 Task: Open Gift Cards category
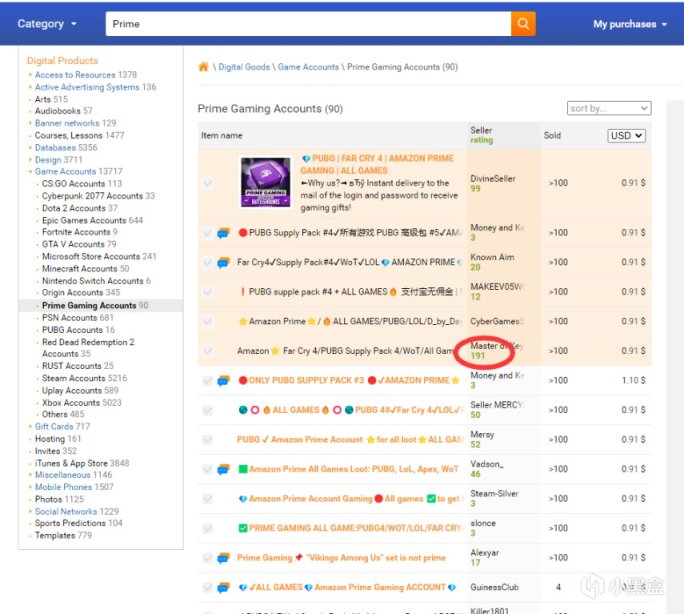[54, 426]
